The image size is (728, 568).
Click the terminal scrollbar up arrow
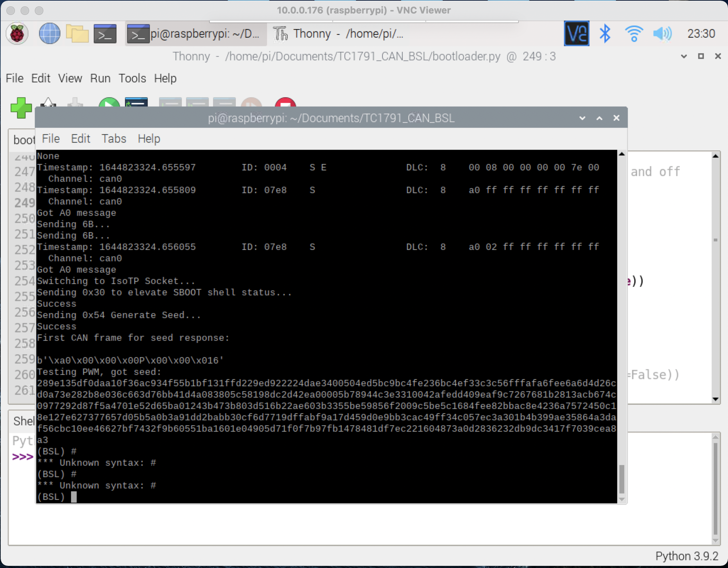click(622, 154)
